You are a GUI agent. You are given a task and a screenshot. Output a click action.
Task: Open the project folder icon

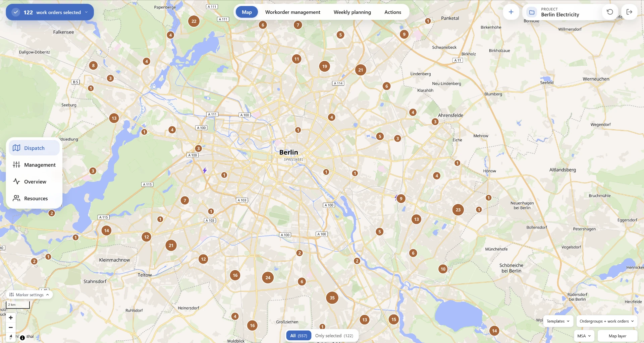532,12
